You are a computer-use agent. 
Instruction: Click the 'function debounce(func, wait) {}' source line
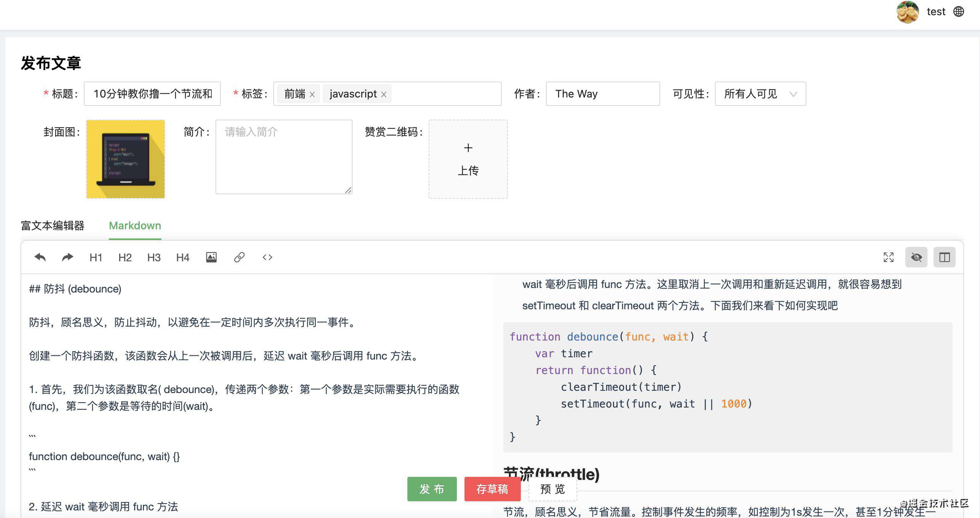pyautogui.click(x=104, y=457)
